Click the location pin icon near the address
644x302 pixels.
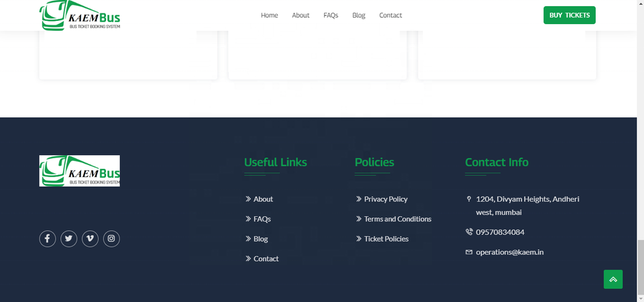[469, 199]
